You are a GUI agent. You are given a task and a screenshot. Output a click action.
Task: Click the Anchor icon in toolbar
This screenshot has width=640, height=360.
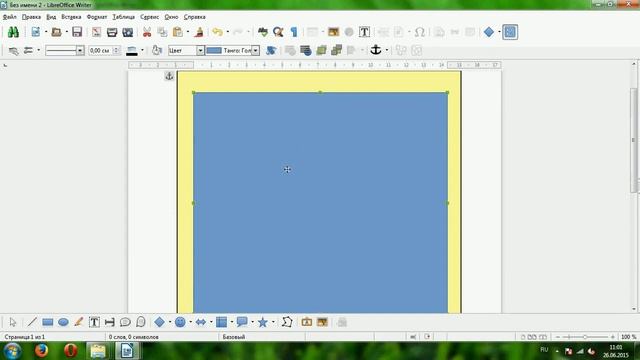point(376,50)
